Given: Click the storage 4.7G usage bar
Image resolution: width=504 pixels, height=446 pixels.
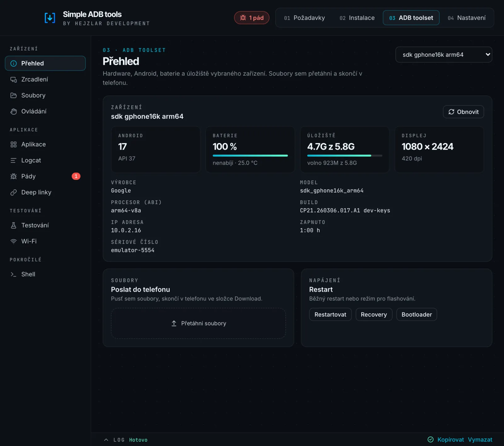Looking at the screenshot, I should click(x=345, y=156).
